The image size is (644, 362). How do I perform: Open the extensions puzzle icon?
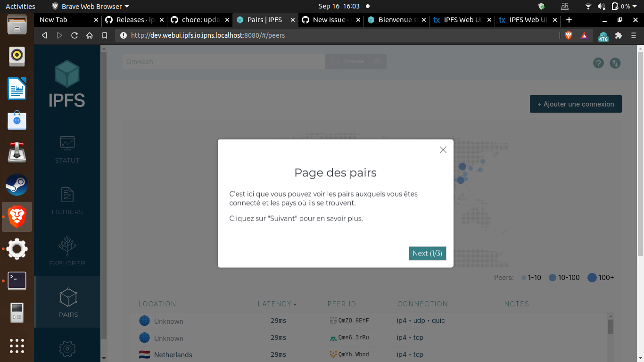click(x=619, y=35)
